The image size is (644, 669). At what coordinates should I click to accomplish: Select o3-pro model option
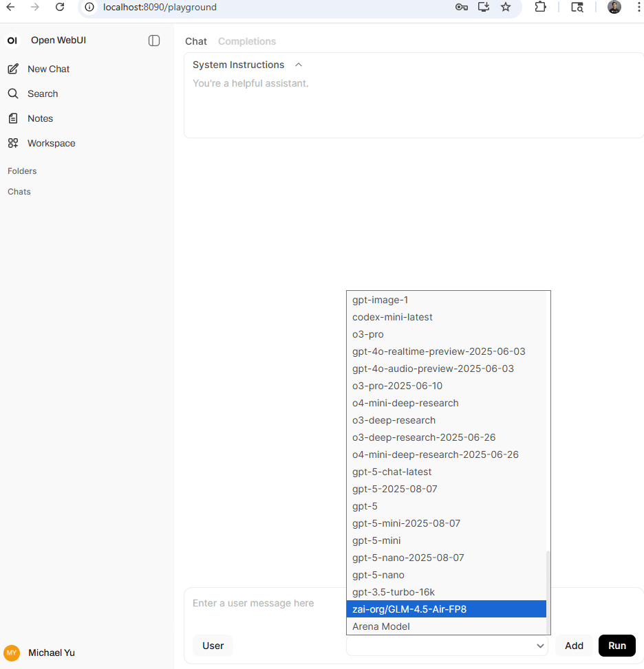click(447, 334)
